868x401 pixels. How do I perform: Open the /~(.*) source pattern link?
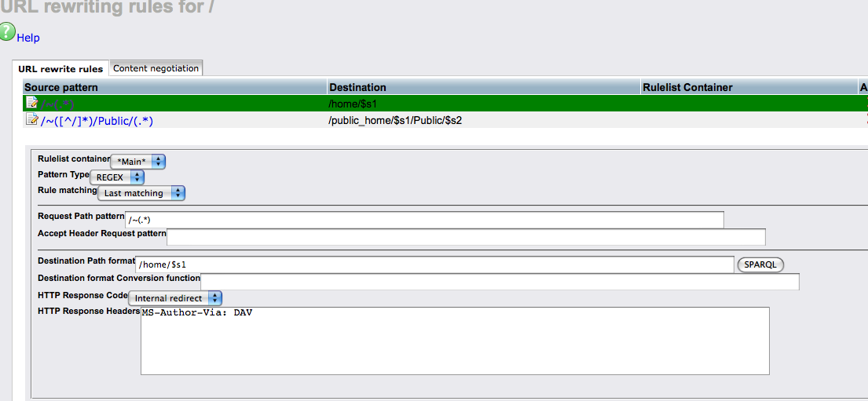pyautogui.click(x=57, y=104)
